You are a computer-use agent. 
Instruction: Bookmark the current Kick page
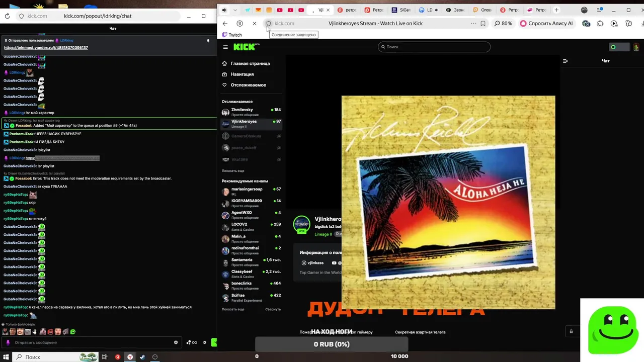click(483, 23)
